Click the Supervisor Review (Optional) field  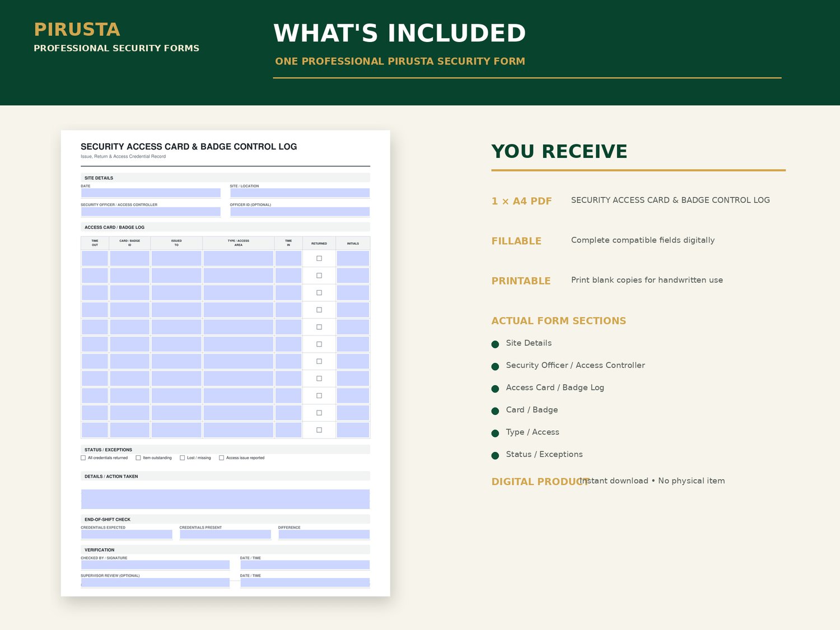(155, 582)
